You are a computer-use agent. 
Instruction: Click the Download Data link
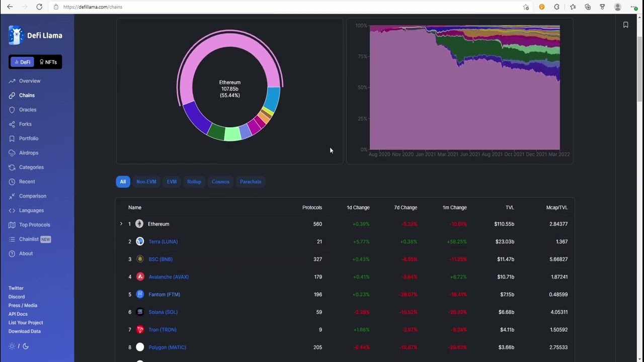[x=25, y=331]
